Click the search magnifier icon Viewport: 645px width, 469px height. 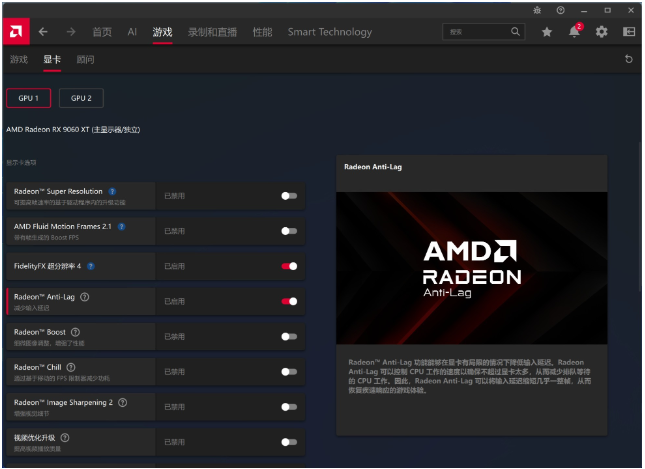click(x=515, y=31)
